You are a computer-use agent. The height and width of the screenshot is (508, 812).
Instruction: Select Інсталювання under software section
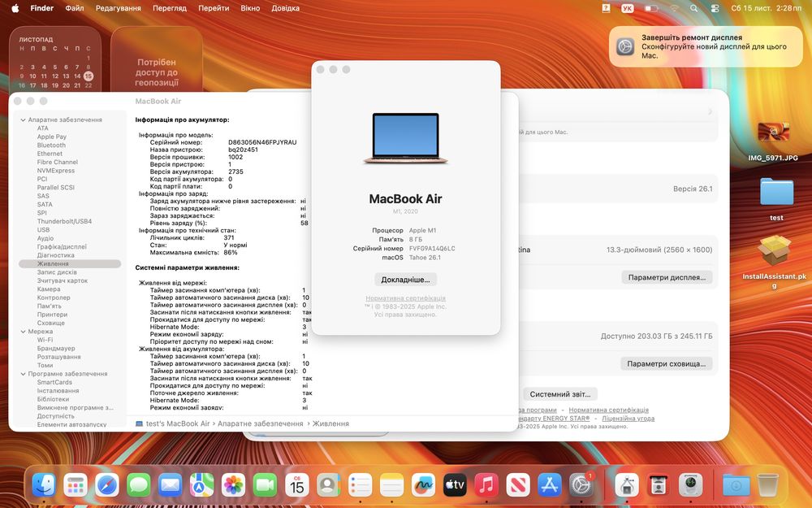[x=58, y=391]
